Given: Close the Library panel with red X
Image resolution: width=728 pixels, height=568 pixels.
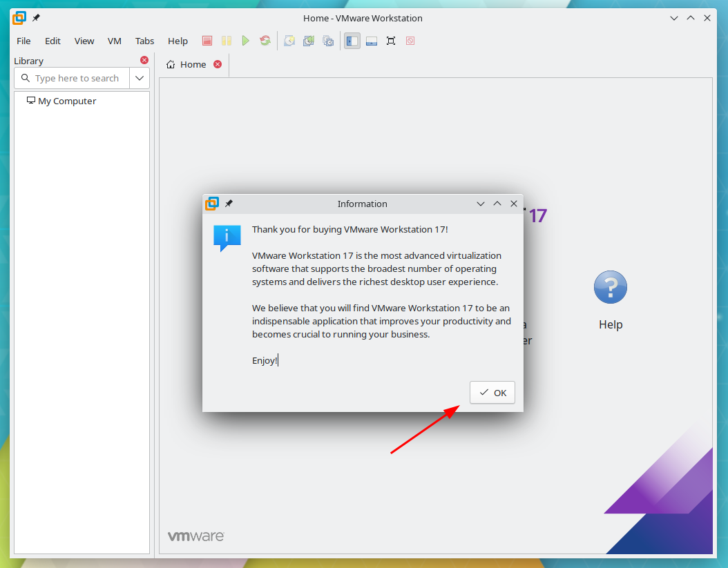Looking at the screenshot, I should (144, 60).
